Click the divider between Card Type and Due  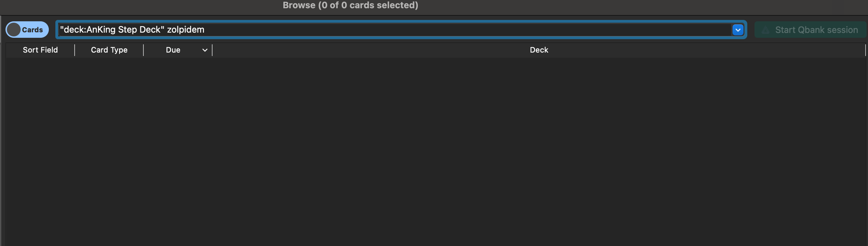coord(143,50)
